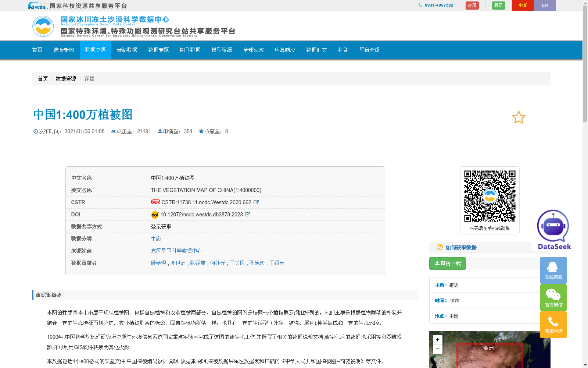Switch language to EN

click(x=545, y=5)
